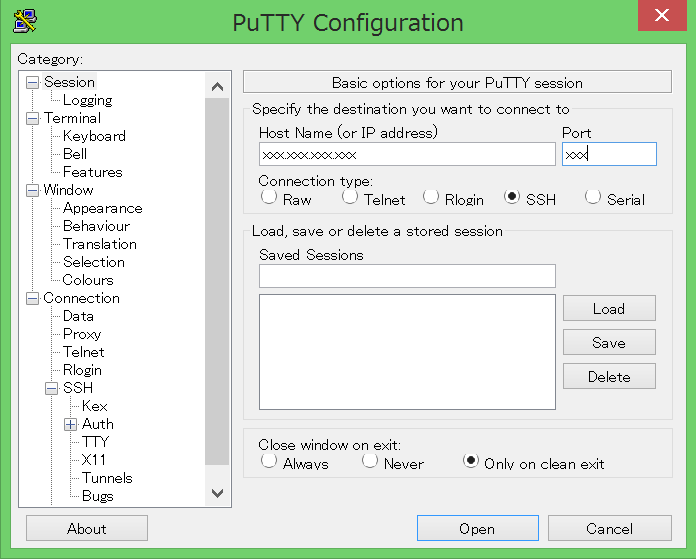Open the X11 settings category

click(93, 460)
